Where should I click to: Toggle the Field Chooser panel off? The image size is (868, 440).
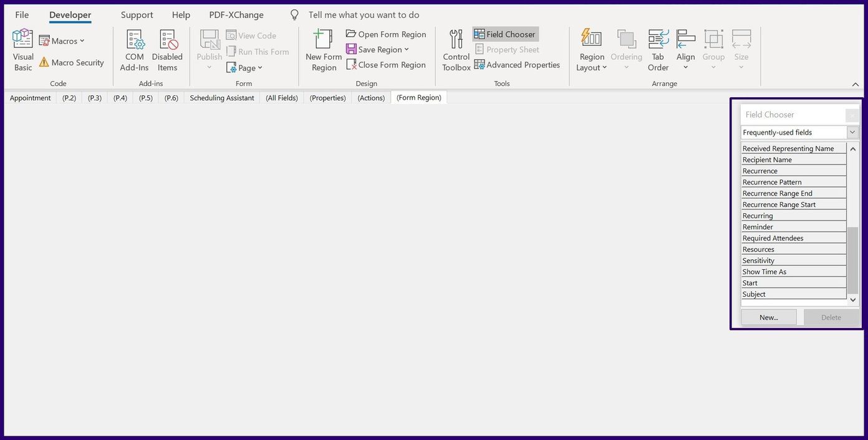tap(504, 34)
